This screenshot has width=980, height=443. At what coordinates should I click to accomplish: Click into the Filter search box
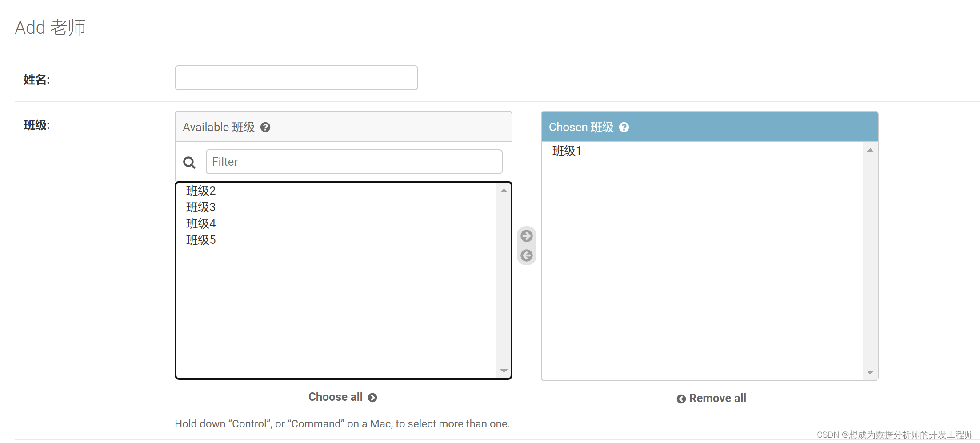(354, 162)
